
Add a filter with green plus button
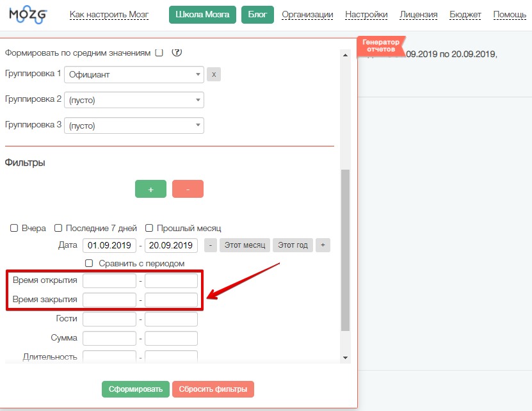tap(150, 189)
